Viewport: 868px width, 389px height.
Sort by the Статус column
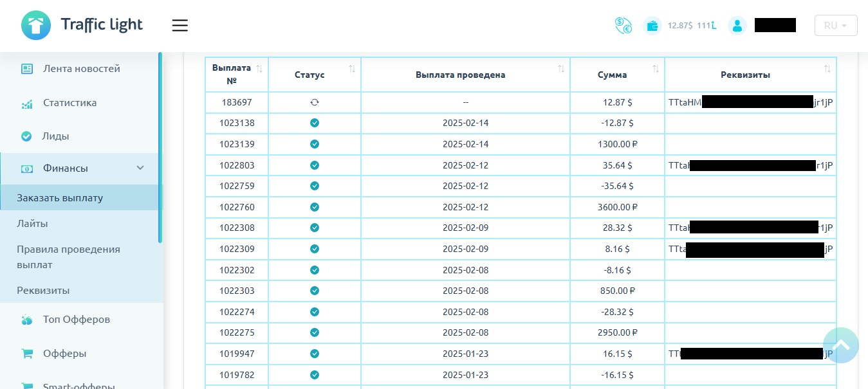pos(352,68)
